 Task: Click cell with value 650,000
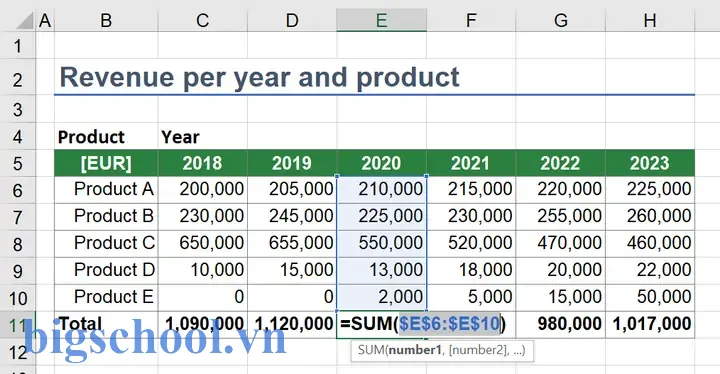click(x=202, y=244)
